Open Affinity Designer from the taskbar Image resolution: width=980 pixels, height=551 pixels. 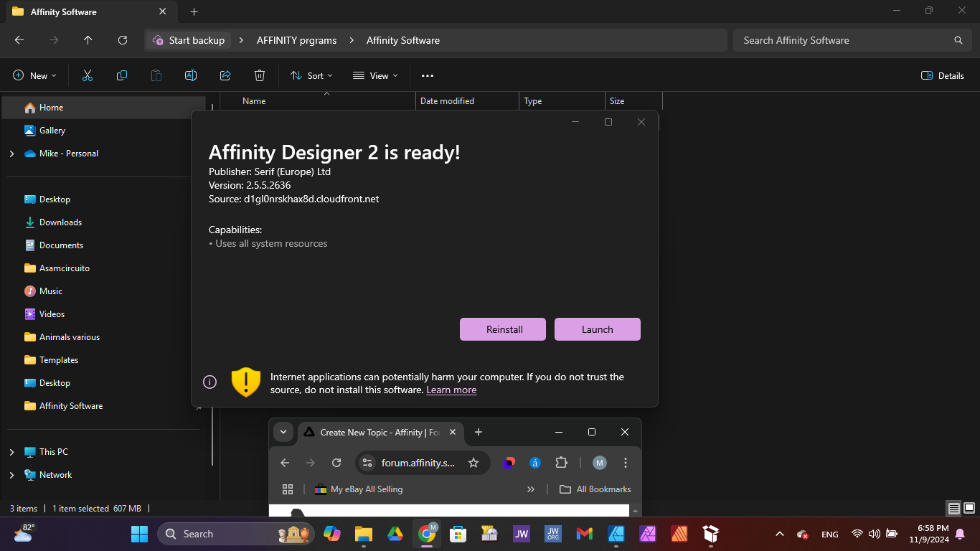click(x=616, y=534)
